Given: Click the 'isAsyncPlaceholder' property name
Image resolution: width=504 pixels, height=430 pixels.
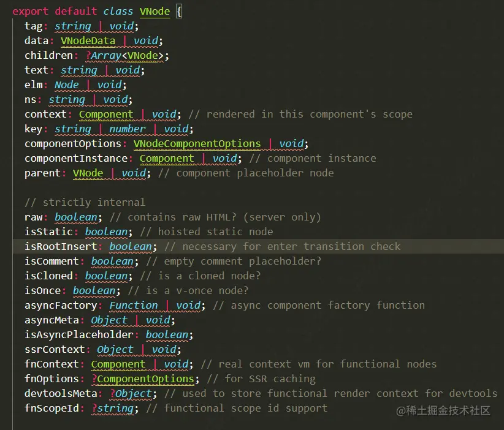Looking at the screenshot, I should [x=78, y=334].
